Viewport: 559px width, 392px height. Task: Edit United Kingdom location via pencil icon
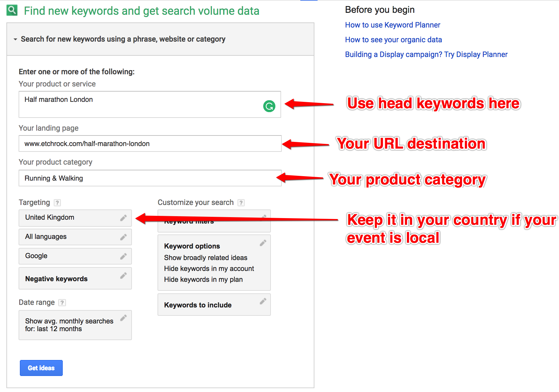[x=123, y=218]
